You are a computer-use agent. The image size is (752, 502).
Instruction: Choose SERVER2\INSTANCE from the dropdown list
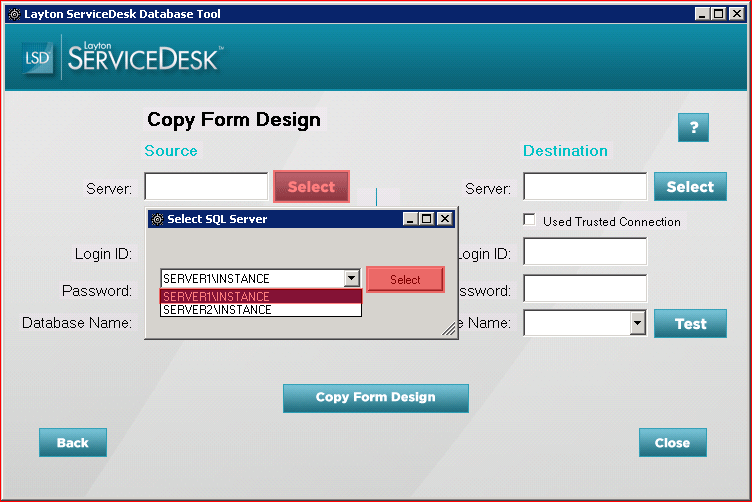[x=260, y=310]
